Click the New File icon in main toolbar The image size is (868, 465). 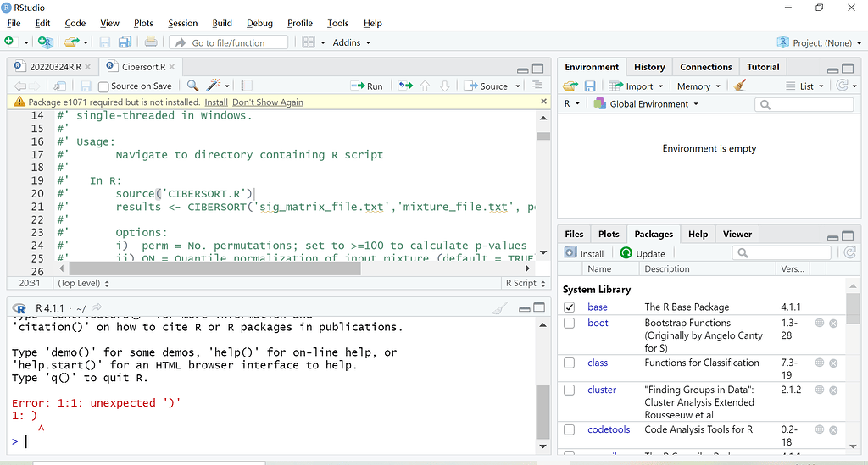tap(9, 42)
